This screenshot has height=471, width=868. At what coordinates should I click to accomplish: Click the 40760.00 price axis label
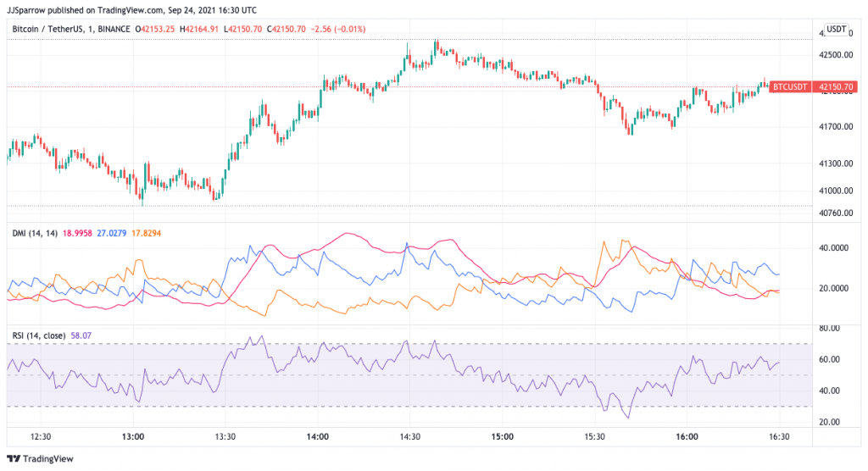(x=836, y=213)
